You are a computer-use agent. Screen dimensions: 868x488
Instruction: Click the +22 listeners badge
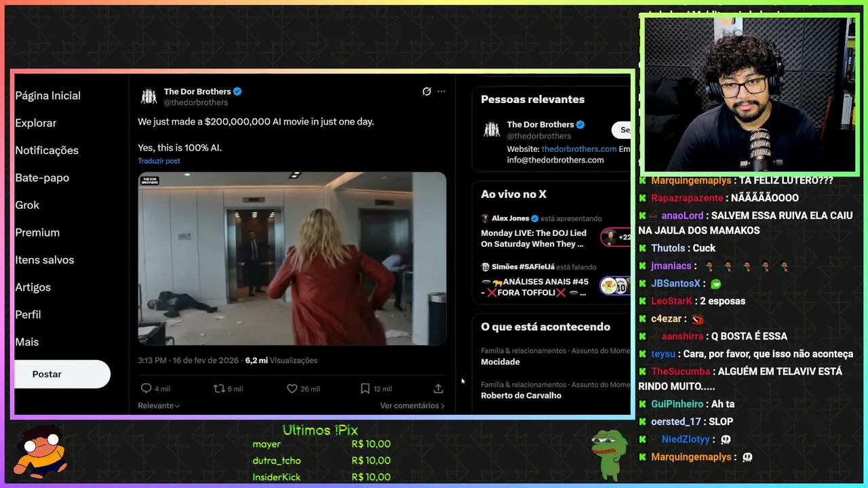pyautogui.click(x=616, y=237)
